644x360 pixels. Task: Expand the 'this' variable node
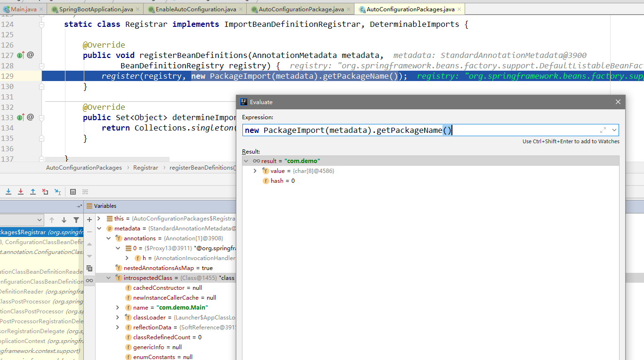click(99, 219)
